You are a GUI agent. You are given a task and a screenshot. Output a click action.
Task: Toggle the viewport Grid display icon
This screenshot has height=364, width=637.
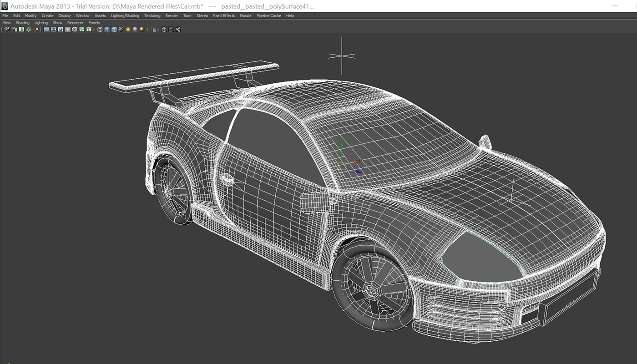click(46, 30)
